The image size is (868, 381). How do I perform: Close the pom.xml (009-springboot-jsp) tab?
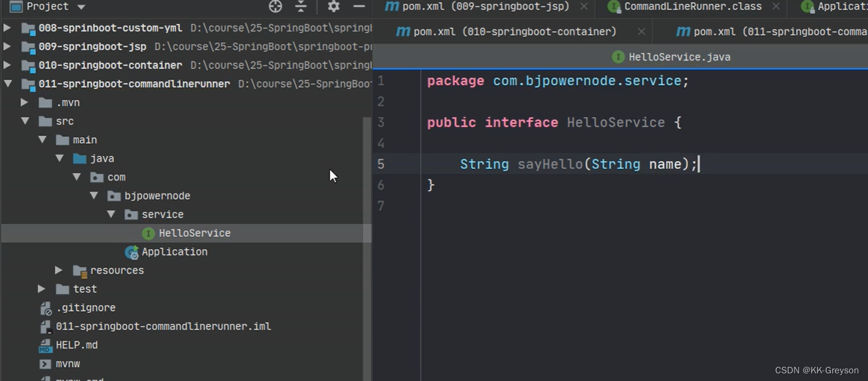[584, 7]
